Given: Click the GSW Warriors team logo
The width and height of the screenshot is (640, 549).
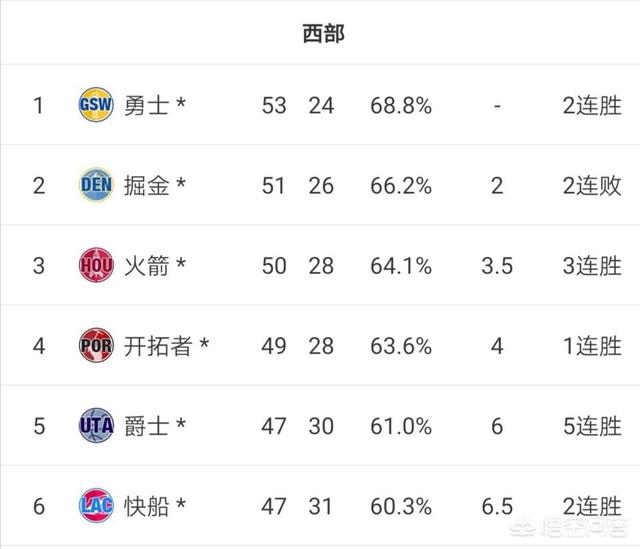Looking at the screenshot, I should tap(96, 105).
